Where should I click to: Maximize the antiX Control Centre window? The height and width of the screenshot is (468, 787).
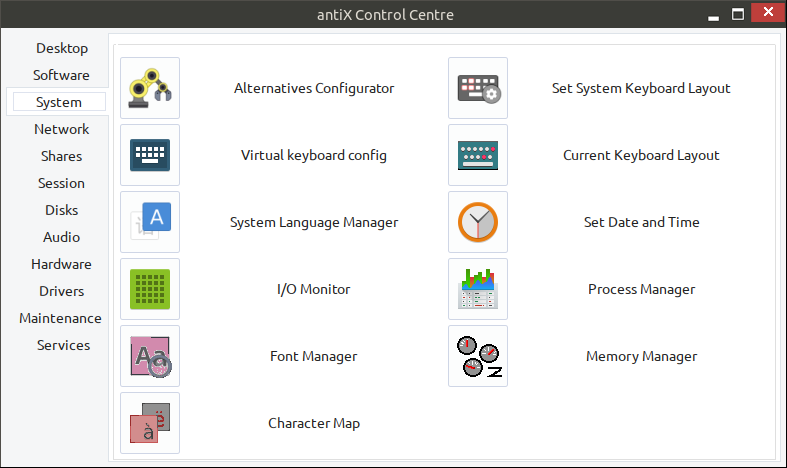click(x=738, y=14)
